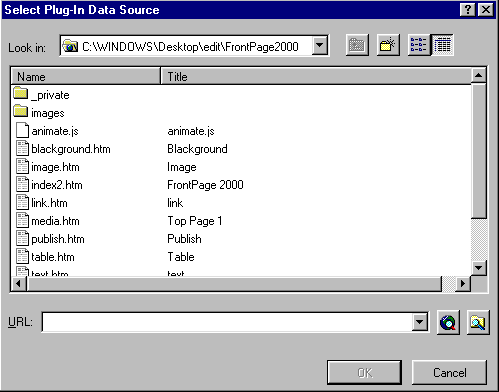
Task: Create a new folder with toolbar icon
Action: (388, 45)
